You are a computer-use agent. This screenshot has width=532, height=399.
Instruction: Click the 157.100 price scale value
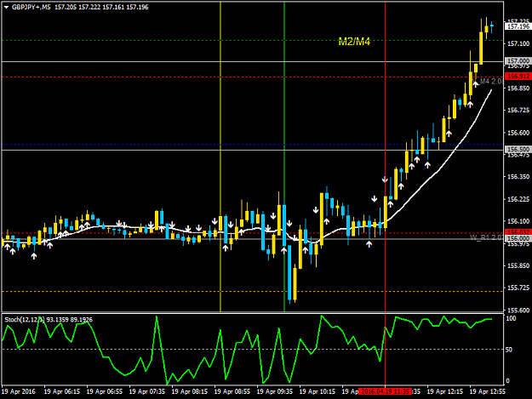coord(518,43)
